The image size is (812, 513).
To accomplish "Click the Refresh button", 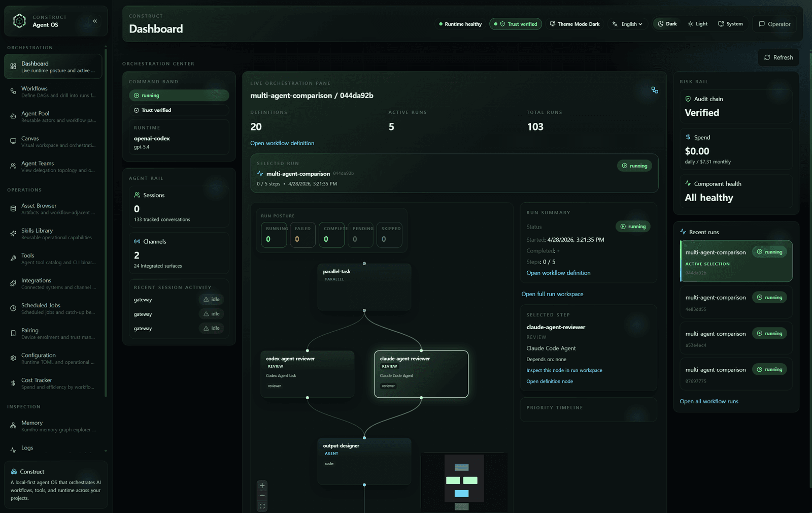I will (779, 57).
